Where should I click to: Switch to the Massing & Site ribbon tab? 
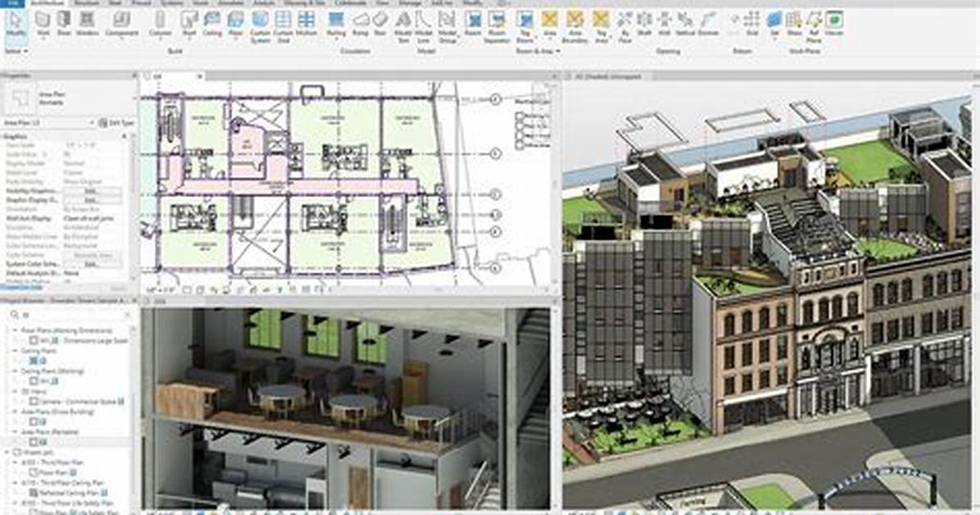pyautogui.click(x=305, y=3)
